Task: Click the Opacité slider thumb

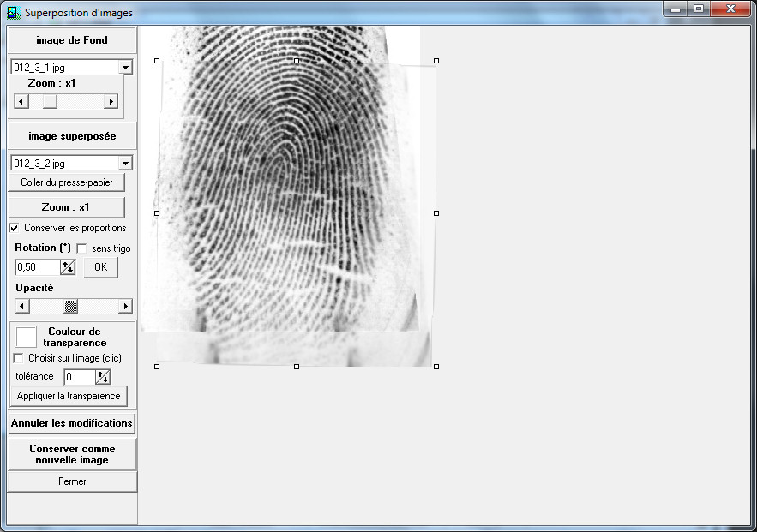Action: pyautogui.click(x=71, y=307)
